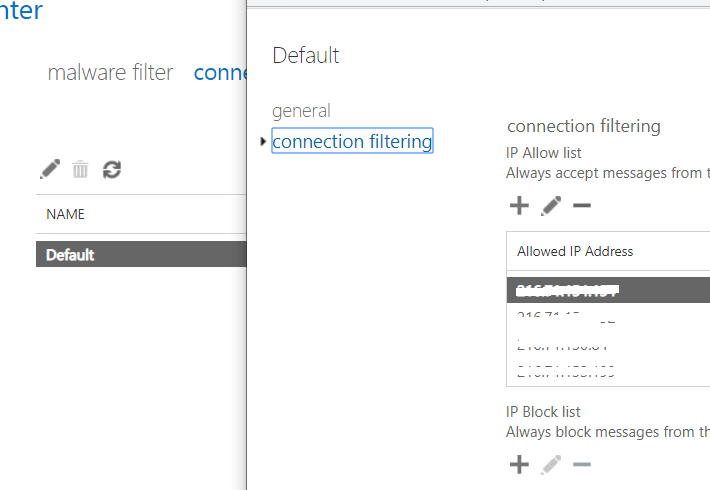This screenshot has height=490, width=710.
Task: Click the Allowed IP Address column header
Action: click(575, 251)
